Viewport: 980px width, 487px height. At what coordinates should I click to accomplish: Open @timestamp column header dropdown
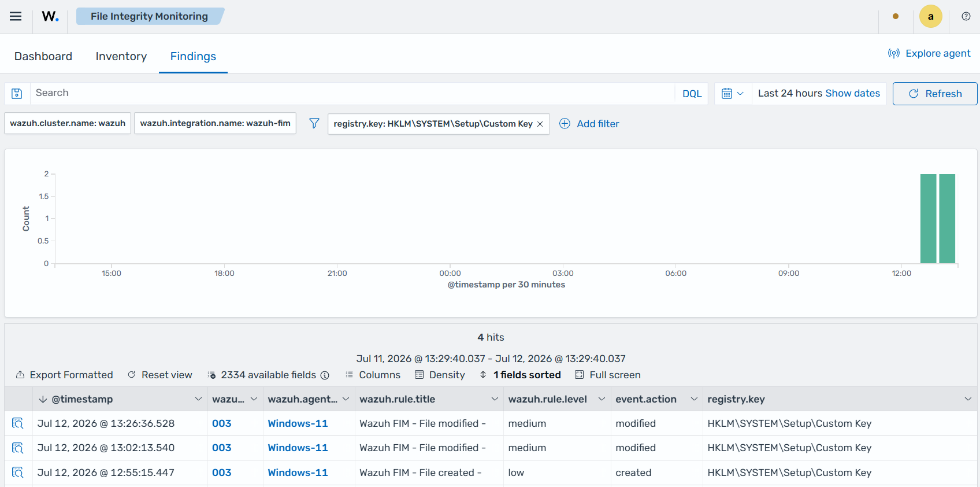tap(198, 399)
